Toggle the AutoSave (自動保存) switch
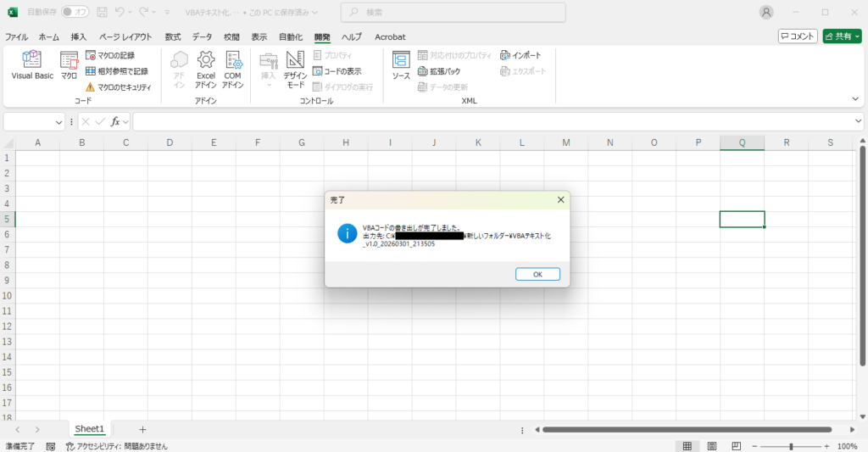The image size is (868, 452). pyautogui.click(x=75, y=13)
